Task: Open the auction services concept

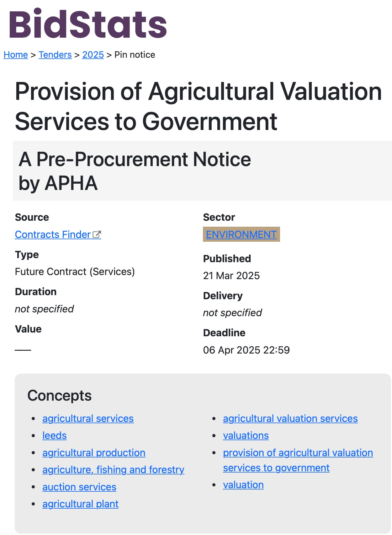Action: [79, 487]
